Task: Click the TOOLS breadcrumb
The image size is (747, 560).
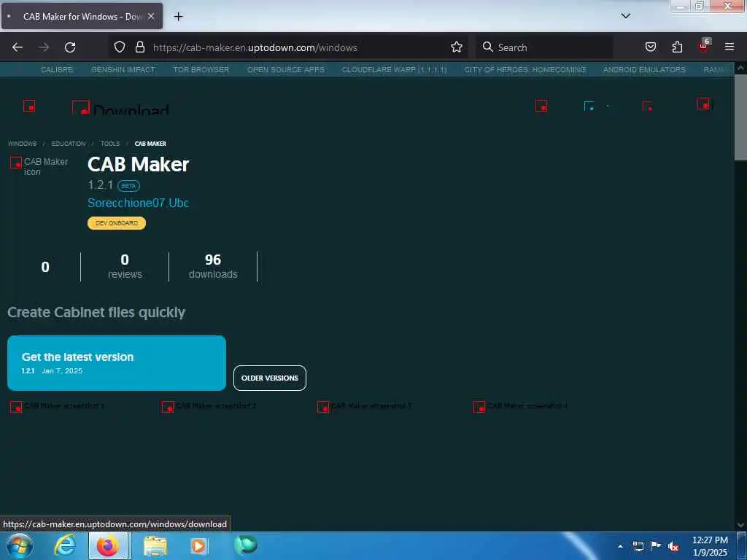Action: [110, 144]
